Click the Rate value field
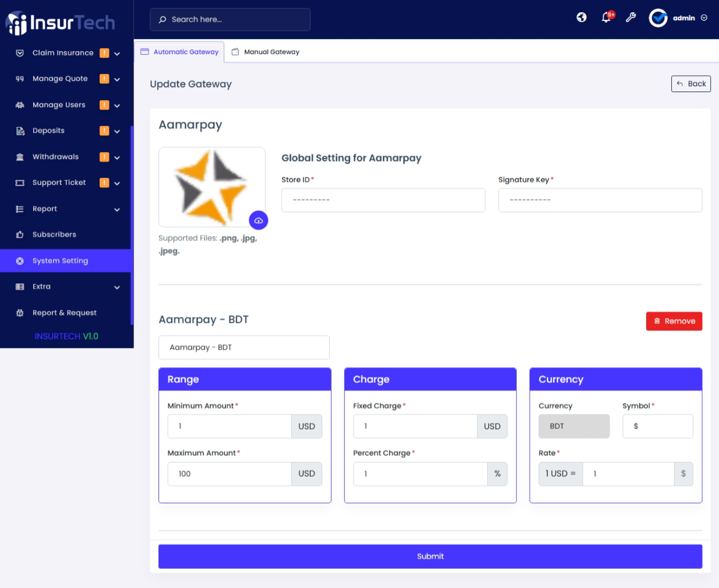 [x=628, y=474]
